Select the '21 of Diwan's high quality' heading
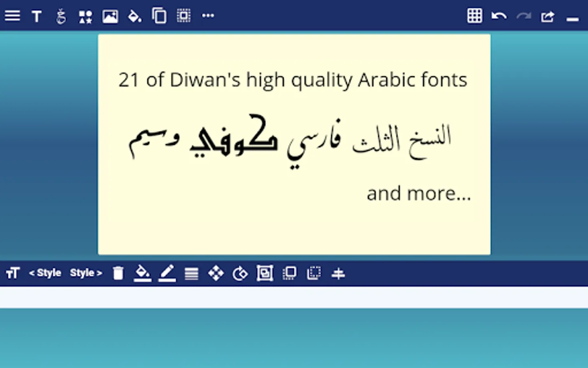The height and width of the screenshot is (368, 588). 293,80
